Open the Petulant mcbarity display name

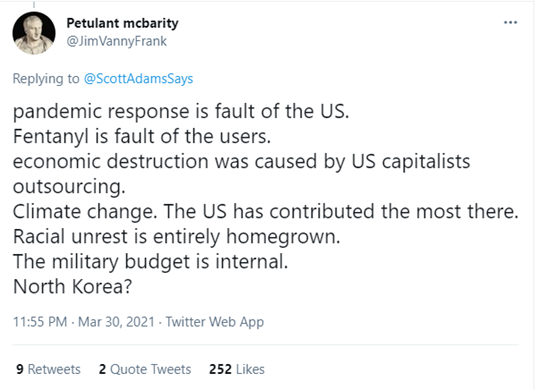point(122,23)
